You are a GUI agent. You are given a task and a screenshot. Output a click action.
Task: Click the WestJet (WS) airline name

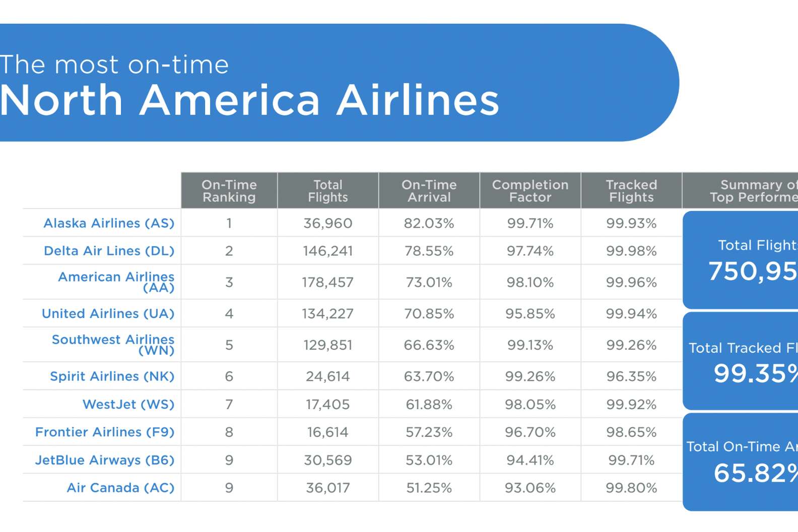coord(128,404)
